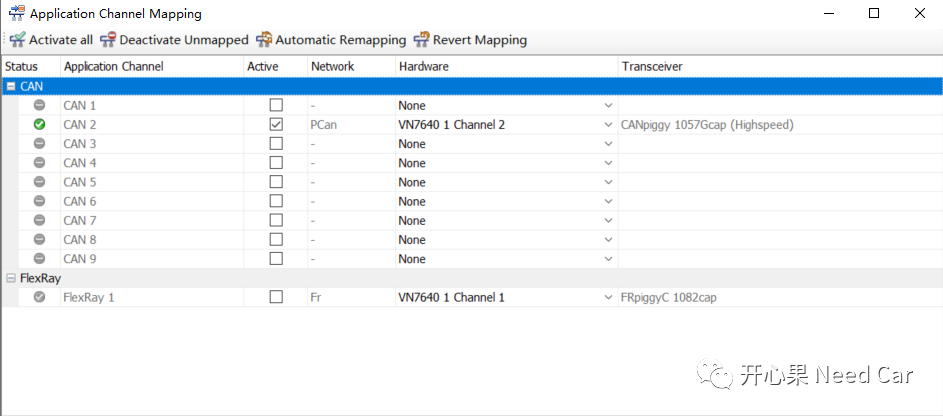Enable the CAN 7 Active checkbox
This screenshot has width=943, height=416.
click(276, 221)
